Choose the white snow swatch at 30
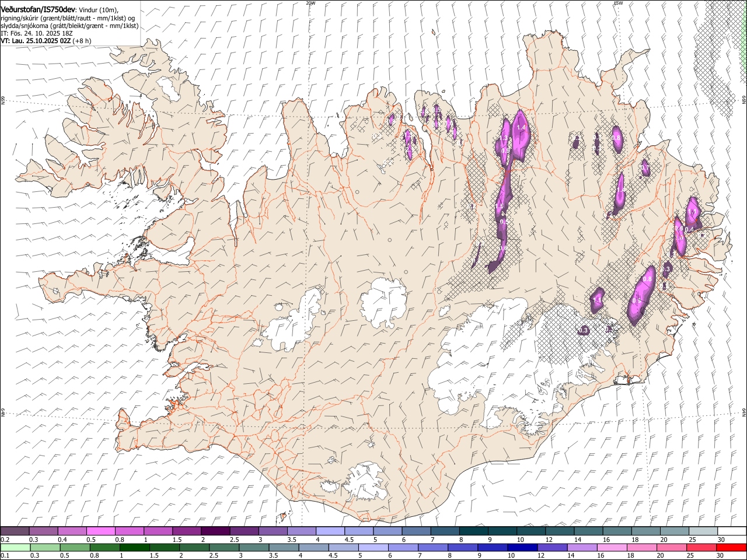 click(x=732, y=531)
